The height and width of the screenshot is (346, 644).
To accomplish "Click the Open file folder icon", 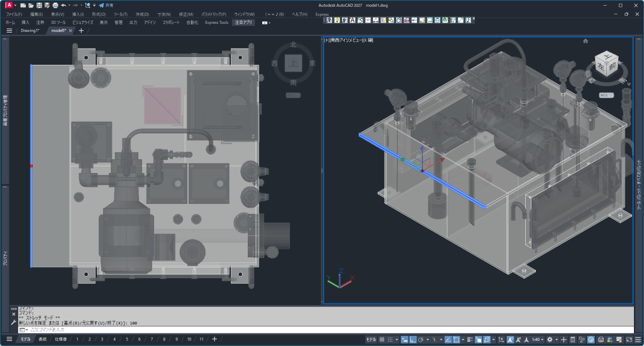I will (31, 5).
